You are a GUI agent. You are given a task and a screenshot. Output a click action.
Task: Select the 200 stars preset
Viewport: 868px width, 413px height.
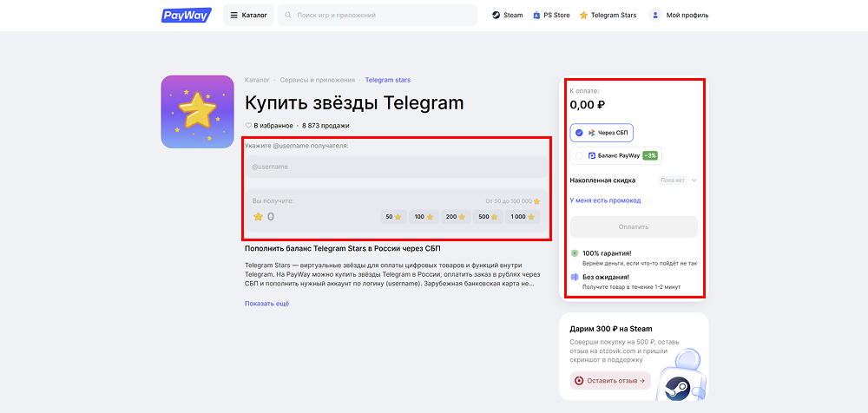click(456, 216)
